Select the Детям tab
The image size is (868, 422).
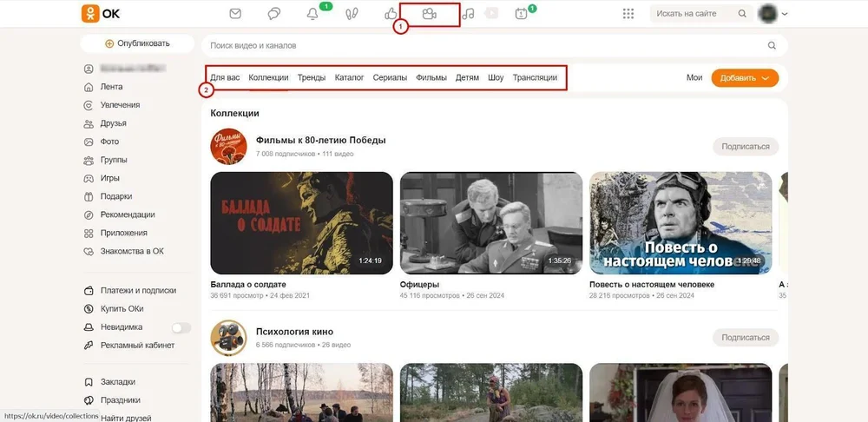[x=467, y=77]
